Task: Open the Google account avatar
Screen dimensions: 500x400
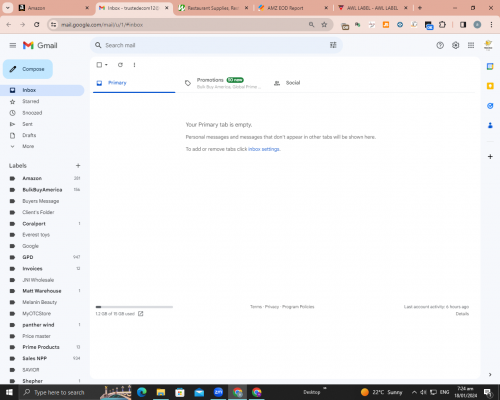Action: pyautogui.click(x=488, y=45)
